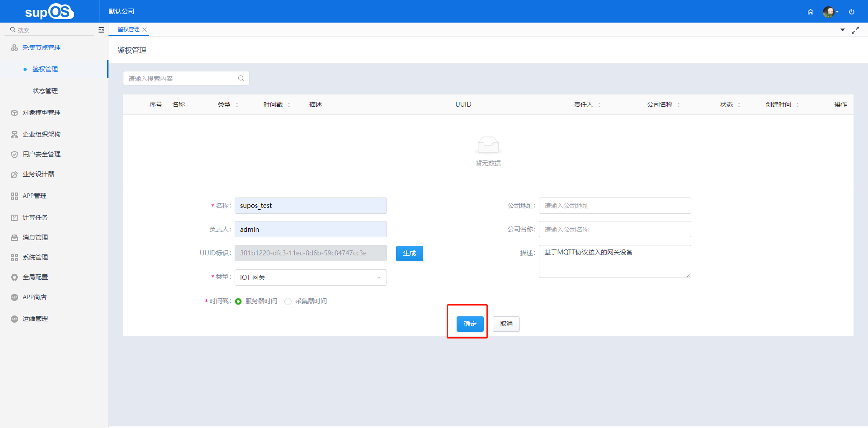Focus the 公司地址 input field
Viewport: 868px width, 428px height.
click(x=615, y=206)
